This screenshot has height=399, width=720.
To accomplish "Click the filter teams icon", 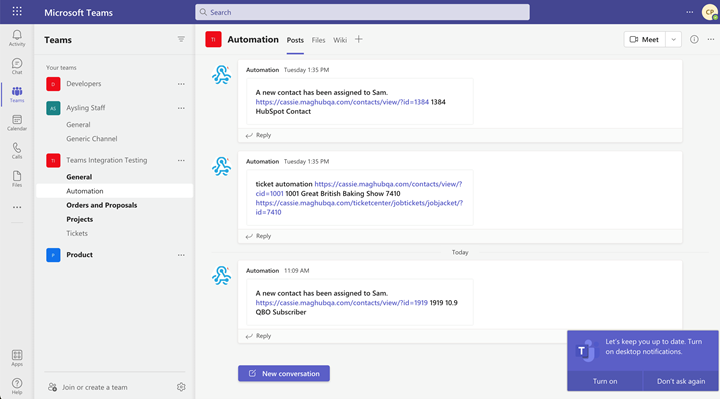I will point(181,39).
